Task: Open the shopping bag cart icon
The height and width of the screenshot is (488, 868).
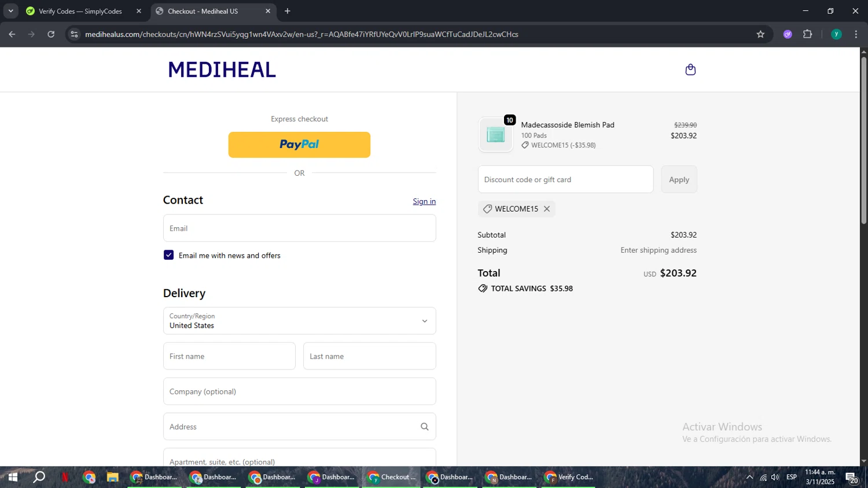Action: point(690,70)
